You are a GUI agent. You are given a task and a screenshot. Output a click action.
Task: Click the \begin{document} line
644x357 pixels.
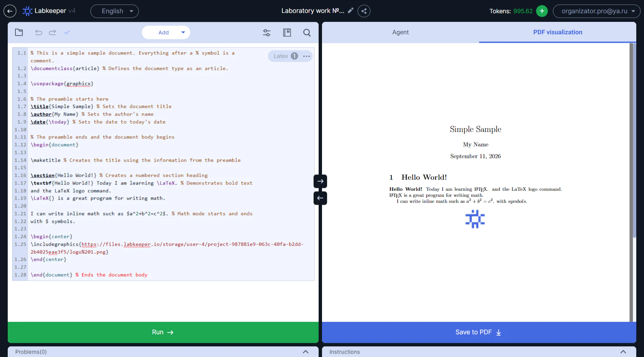pyautogui.click(x=54, y=145)
